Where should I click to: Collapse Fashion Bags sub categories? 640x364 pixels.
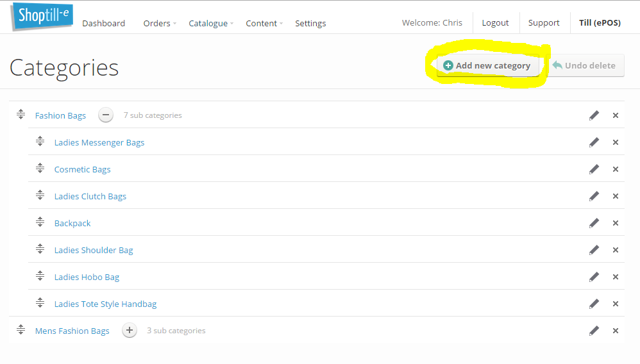(x=106, y=115)
